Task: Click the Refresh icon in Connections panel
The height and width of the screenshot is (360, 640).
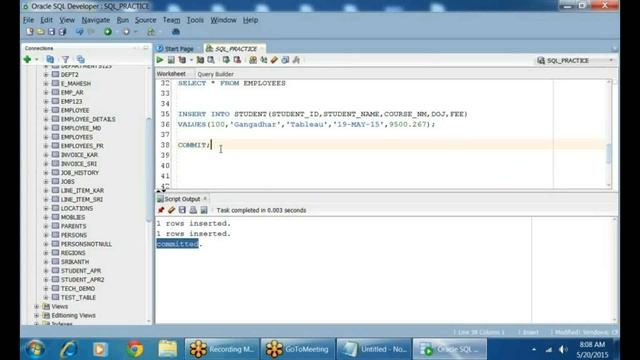Action: coord(50,60)
